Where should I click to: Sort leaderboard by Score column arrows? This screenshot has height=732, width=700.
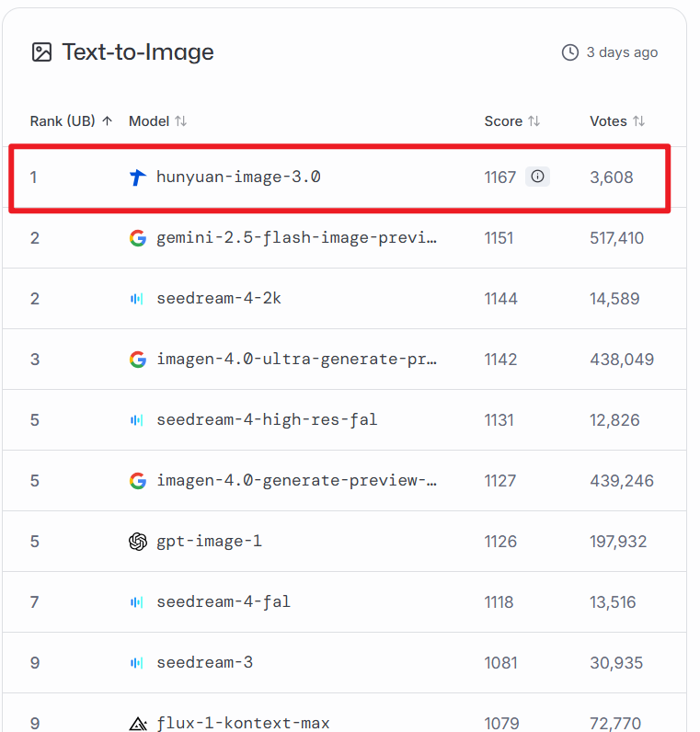[534, 121]
